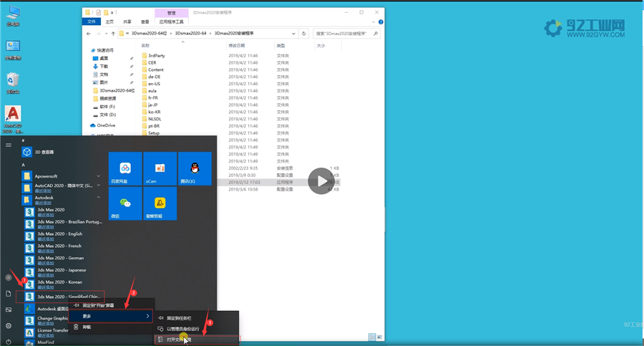Open Settings gear in Start sidebar
The image size is (644, 346).
(8, 326)
